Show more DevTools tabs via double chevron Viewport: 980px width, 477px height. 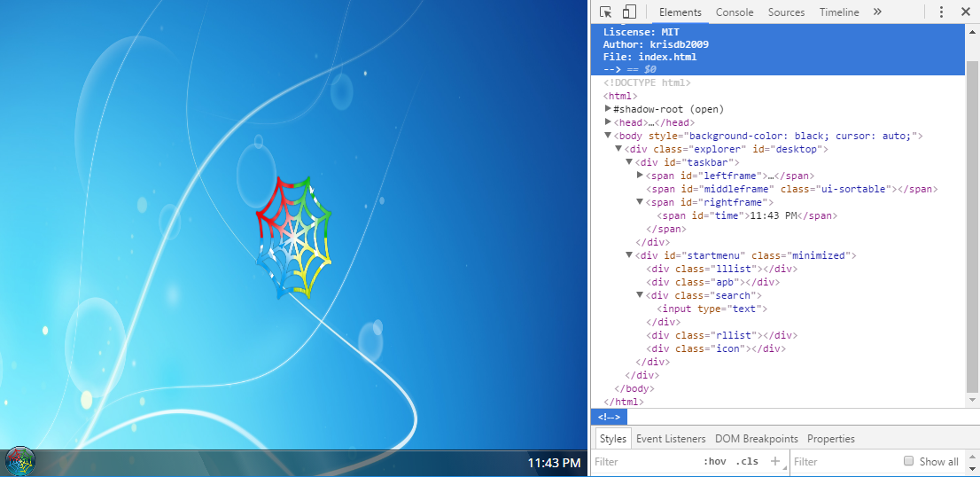click(877, 12)
